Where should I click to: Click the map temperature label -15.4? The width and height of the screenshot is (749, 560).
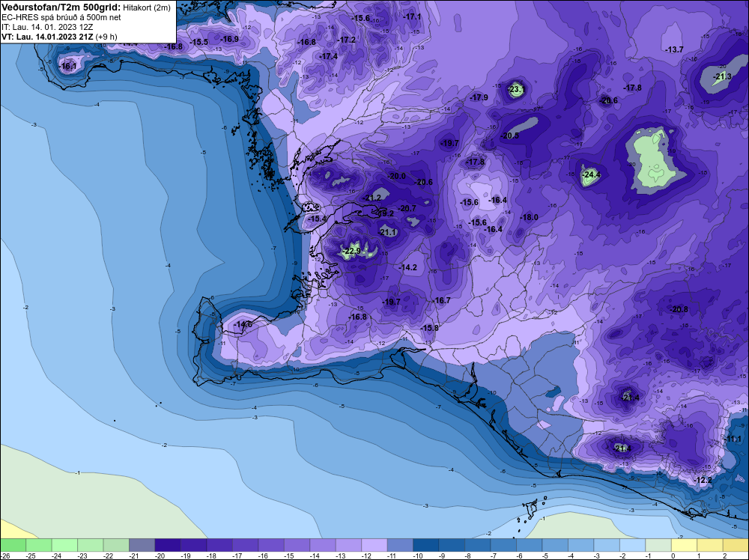317,219
